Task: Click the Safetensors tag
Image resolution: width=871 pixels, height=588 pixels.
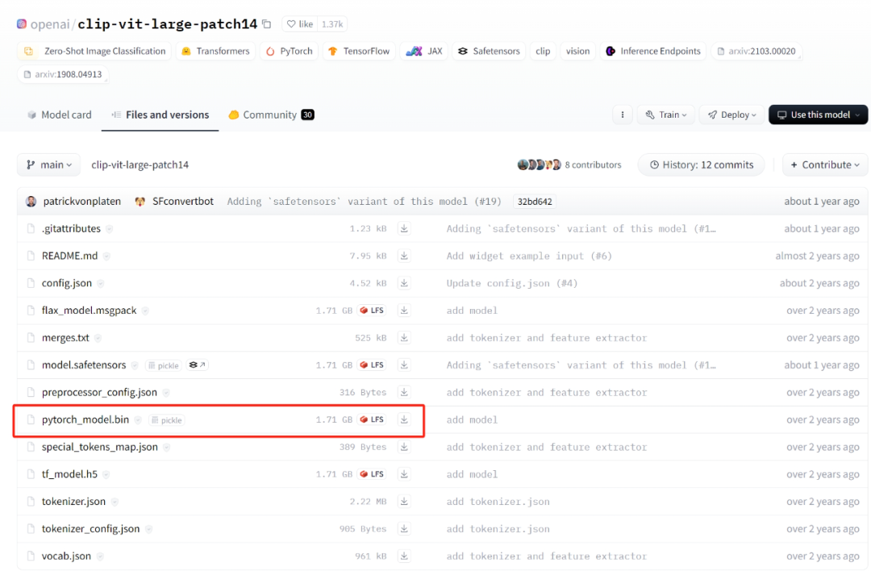Action: tap(489, 51)
